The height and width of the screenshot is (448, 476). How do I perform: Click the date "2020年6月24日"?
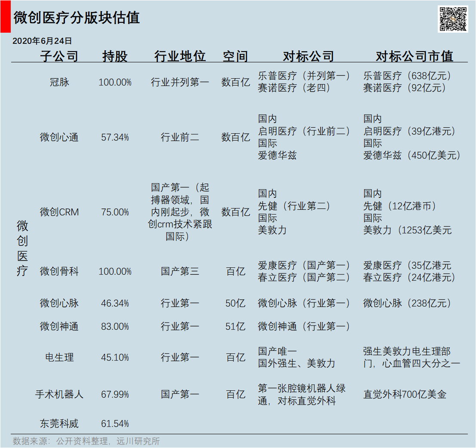point(42,41)
